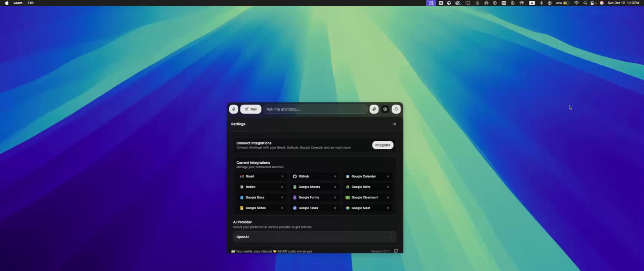Image resolution: width=644 pixels, height=271 pixels.
Task: Open Control Center in menu bar
Action: pos(593,3)
